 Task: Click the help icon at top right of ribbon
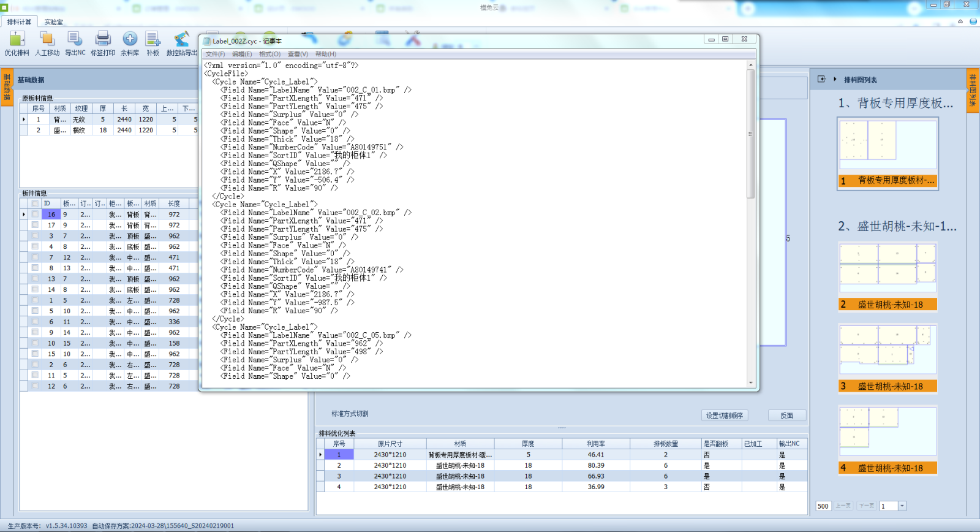pos(973,21)
